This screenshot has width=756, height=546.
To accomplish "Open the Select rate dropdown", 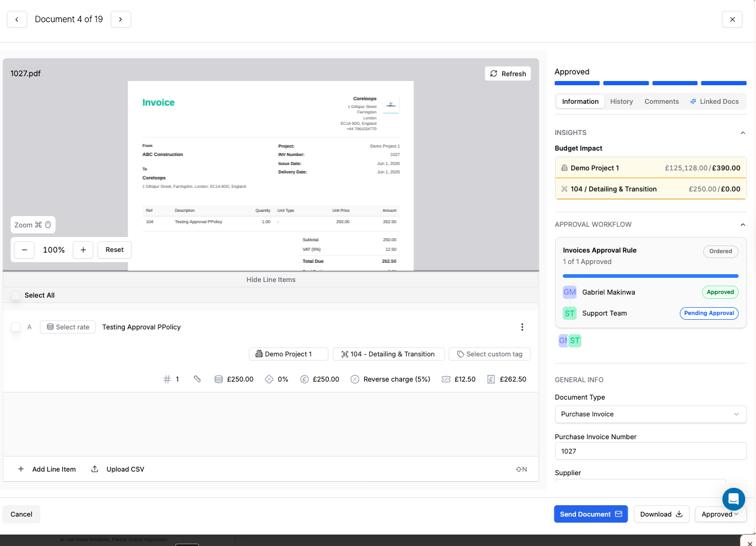I will coord(68,327).
